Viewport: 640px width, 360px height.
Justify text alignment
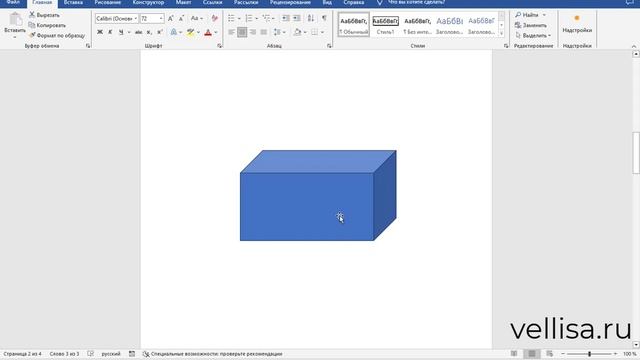tap(264, 32)
